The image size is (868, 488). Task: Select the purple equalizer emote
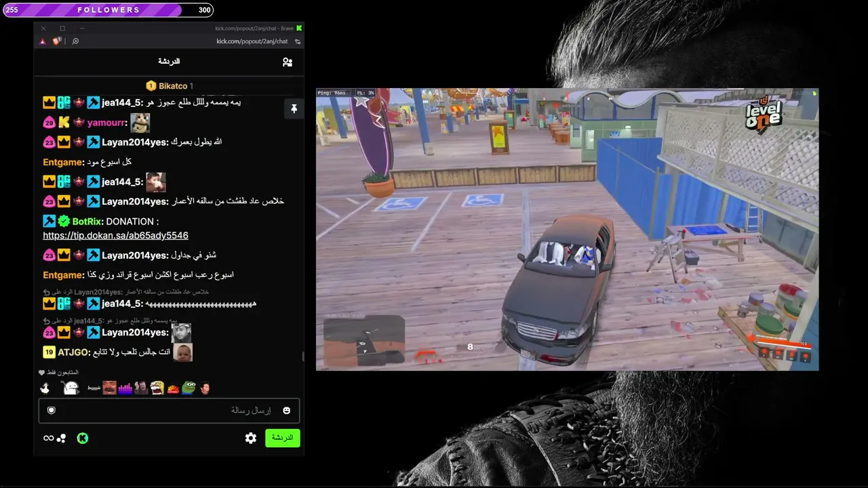(x=125, y=388)
